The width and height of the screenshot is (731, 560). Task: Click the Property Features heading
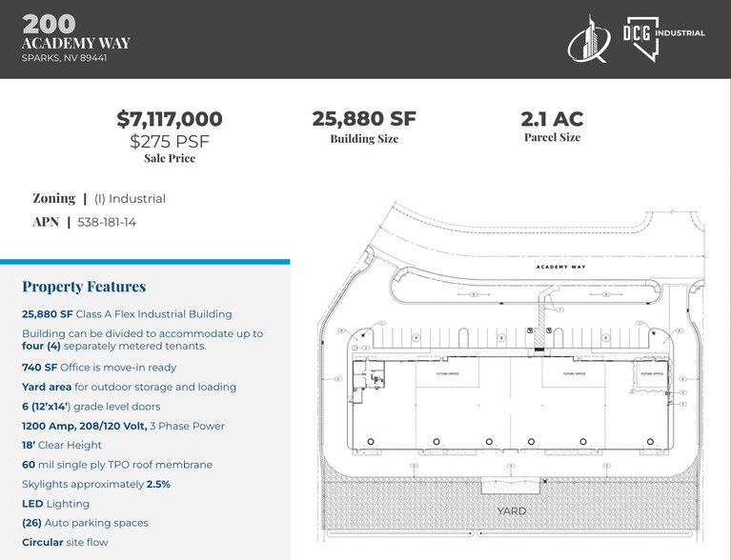click(x=84, y=287)
